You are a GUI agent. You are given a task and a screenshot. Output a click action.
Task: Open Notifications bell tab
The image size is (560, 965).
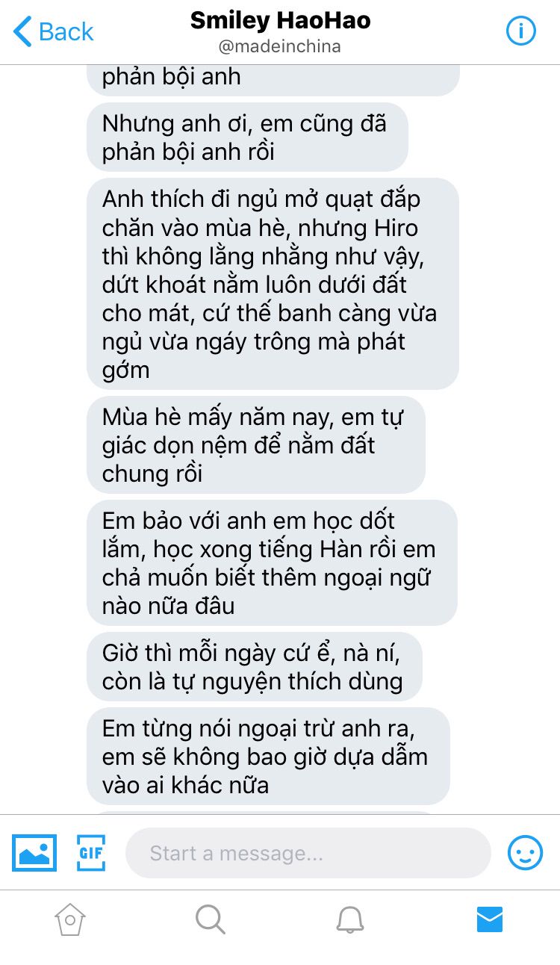349,919
